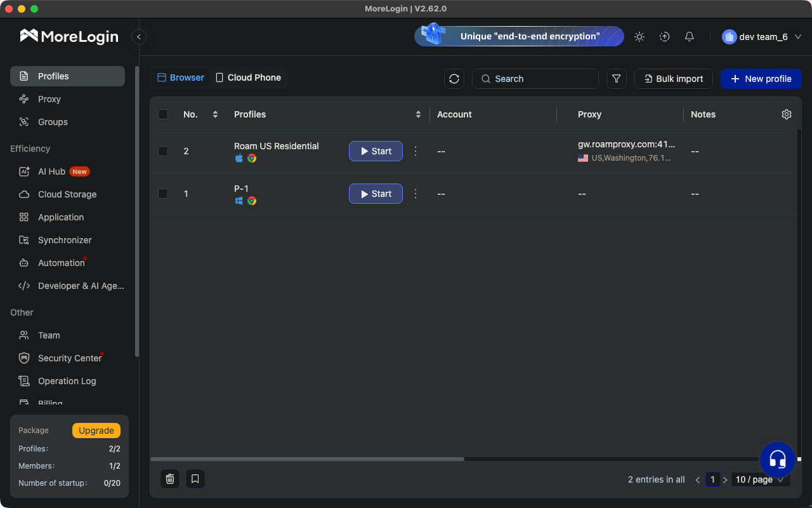The width and height of the screenshot is (812, 508).
Task: Open the 10 / page size dropdown
Action: pos(761,479)
